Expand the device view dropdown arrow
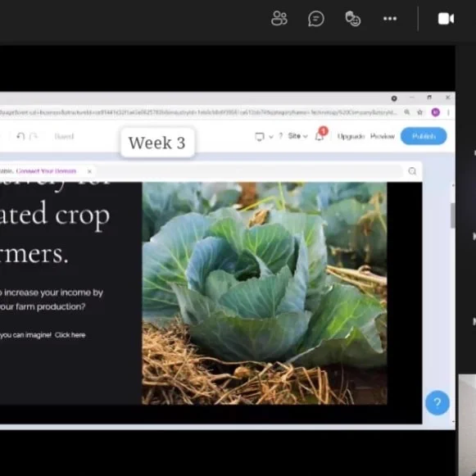This screenshot has width=476, height=476. click(271, 137)
